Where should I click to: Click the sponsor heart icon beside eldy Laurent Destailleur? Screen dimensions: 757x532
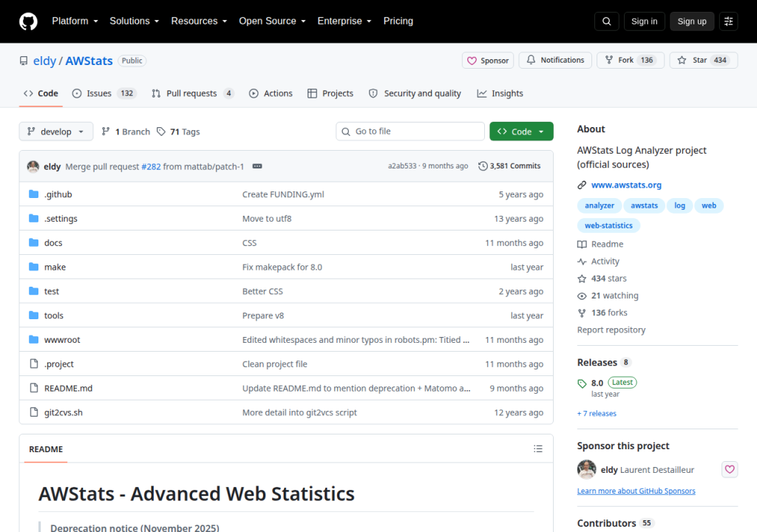pyautogui.click(x=730, y=469)
